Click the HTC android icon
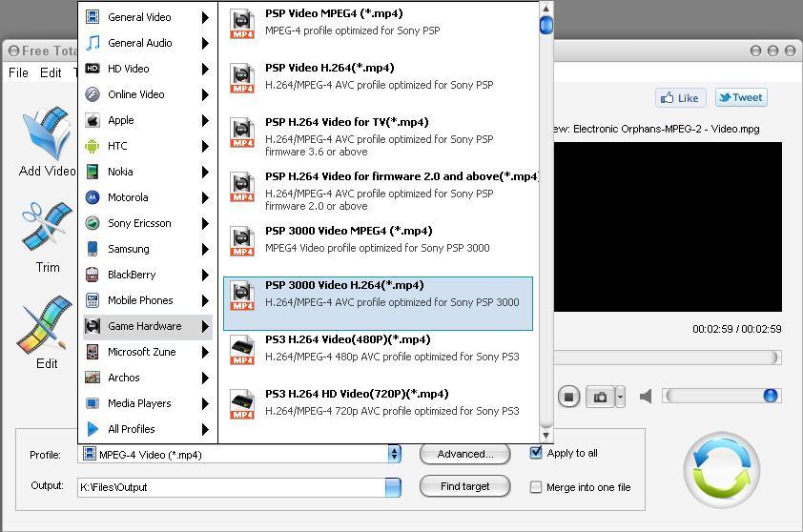Image resolution: width=803 pixels, height=532 pixels. point(93,146)
